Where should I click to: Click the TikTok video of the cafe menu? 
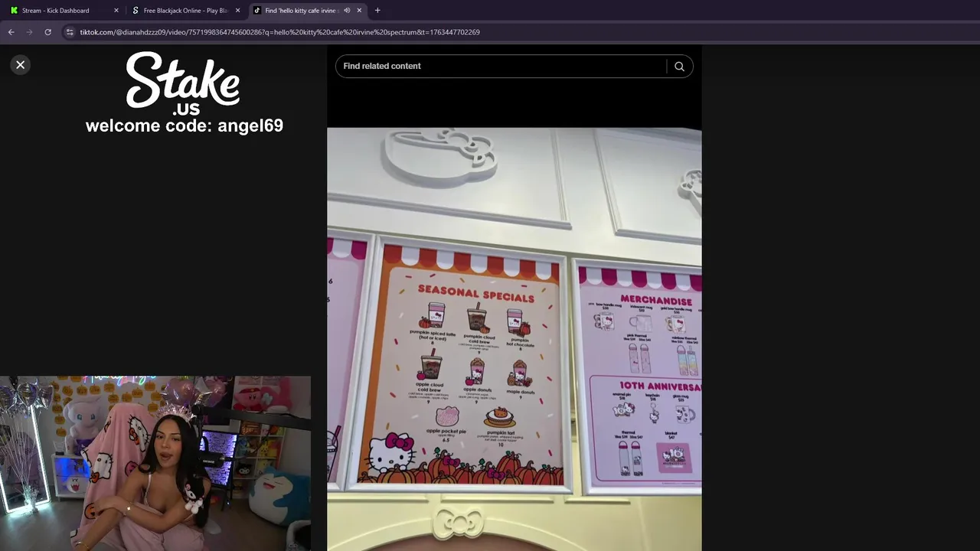pos(514,339)
